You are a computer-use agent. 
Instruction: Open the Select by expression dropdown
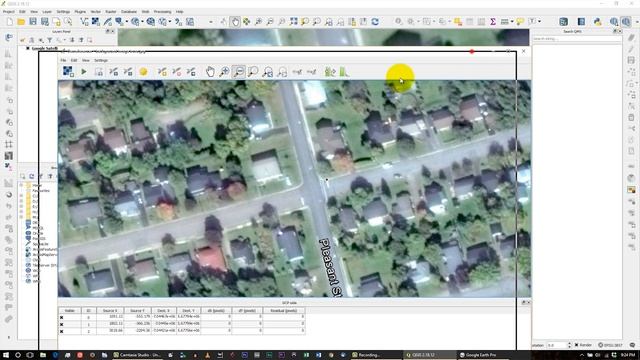pos(449,22)
